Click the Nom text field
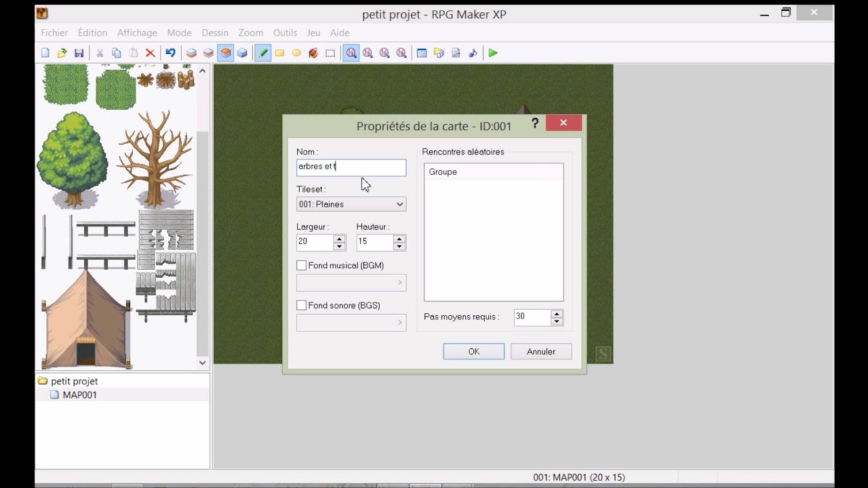Viewport: 868px width, 488px height. pyautogui.click(x=351, y=167)
